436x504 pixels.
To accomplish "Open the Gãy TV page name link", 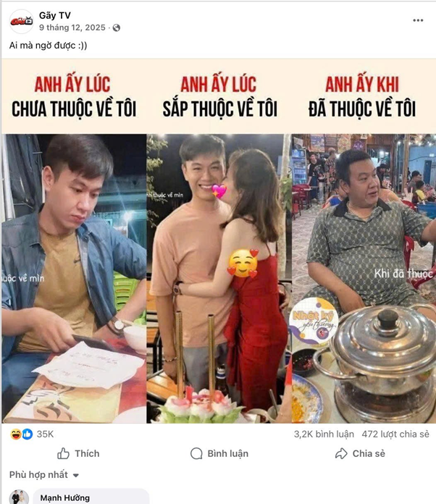I will tap(54, 15).
